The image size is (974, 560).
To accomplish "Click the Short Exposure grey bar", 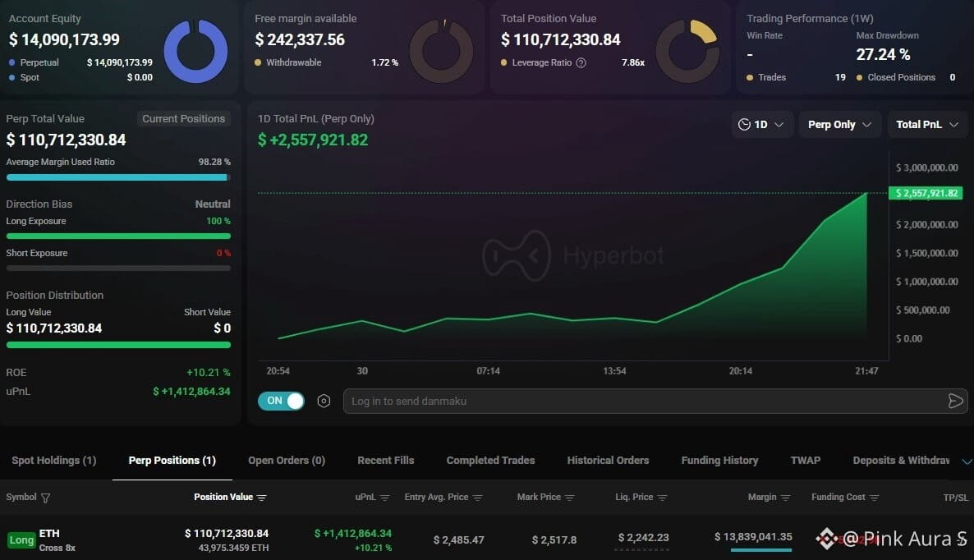I will pos(118,269).
